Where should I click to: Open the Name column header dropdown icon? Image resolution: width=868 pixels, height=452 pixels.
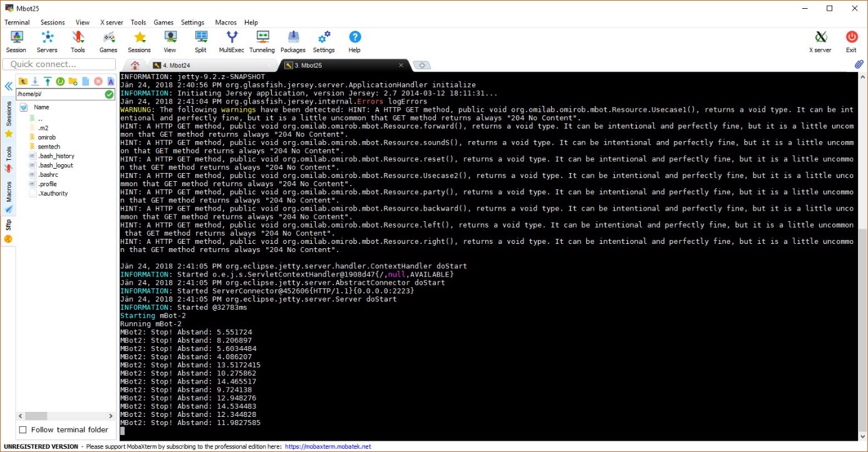point(23,107)
